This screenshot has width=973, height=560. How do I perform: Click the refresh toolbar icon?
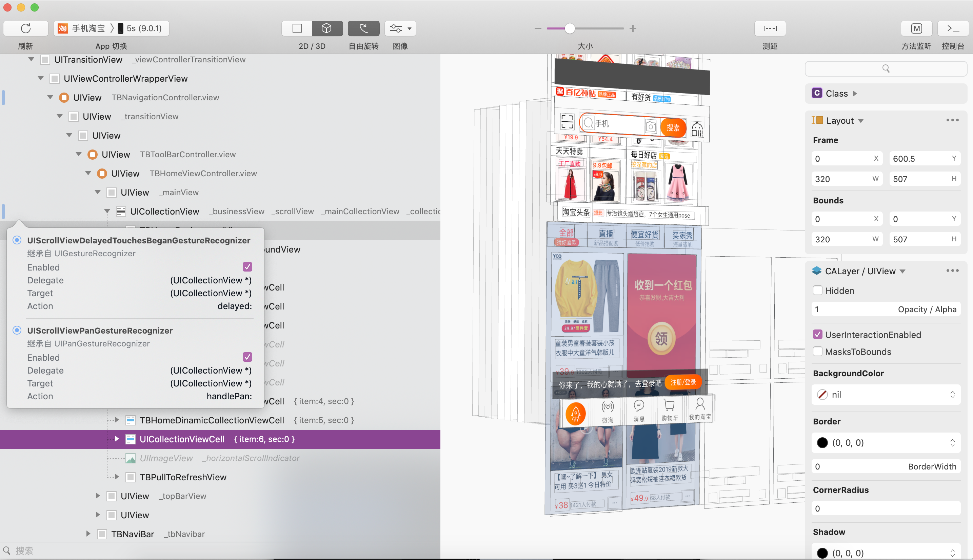coord(25,28)
